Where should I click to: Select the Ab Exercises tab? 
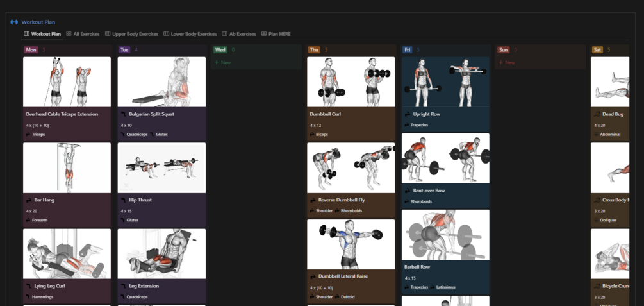pyautogui.click(x=239, y=34)
